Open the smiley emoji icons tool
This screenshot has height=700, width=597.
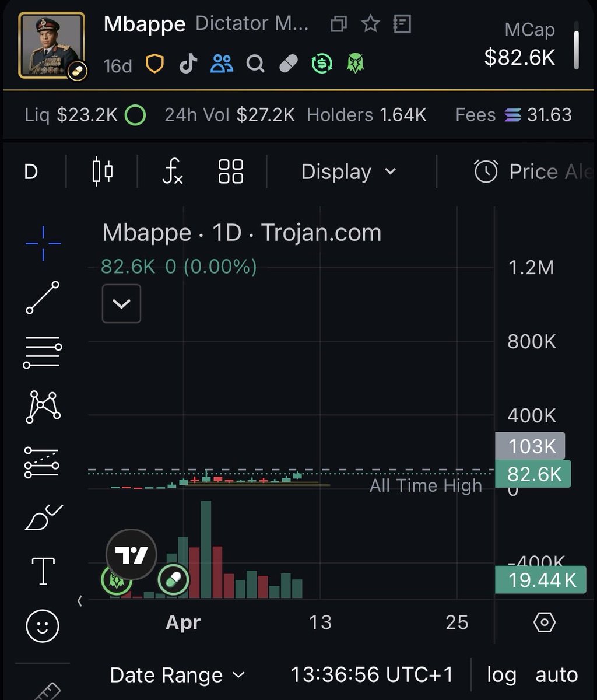(43, 626)
